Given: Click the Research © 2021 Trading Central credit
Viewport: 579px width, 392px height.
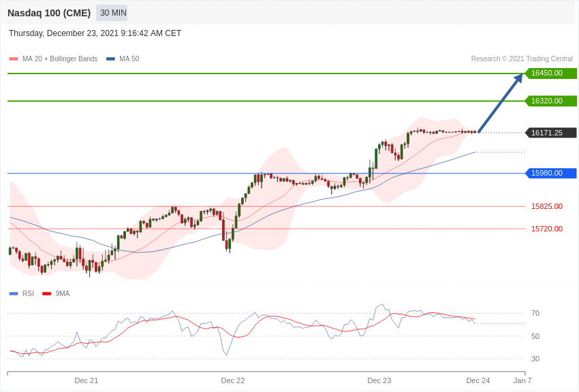Looking at the screenshot, I should point(522,59).
